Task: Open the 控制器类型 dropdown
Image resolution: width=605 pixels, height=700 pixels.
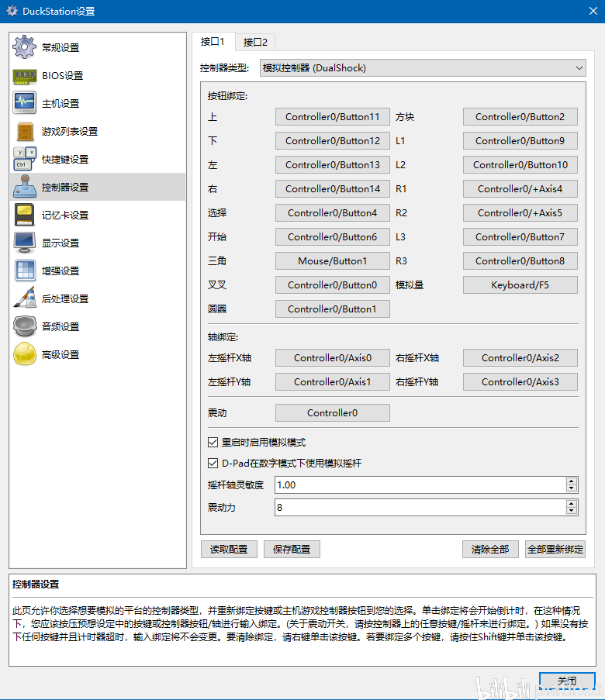Action: [x=423, y=68]
